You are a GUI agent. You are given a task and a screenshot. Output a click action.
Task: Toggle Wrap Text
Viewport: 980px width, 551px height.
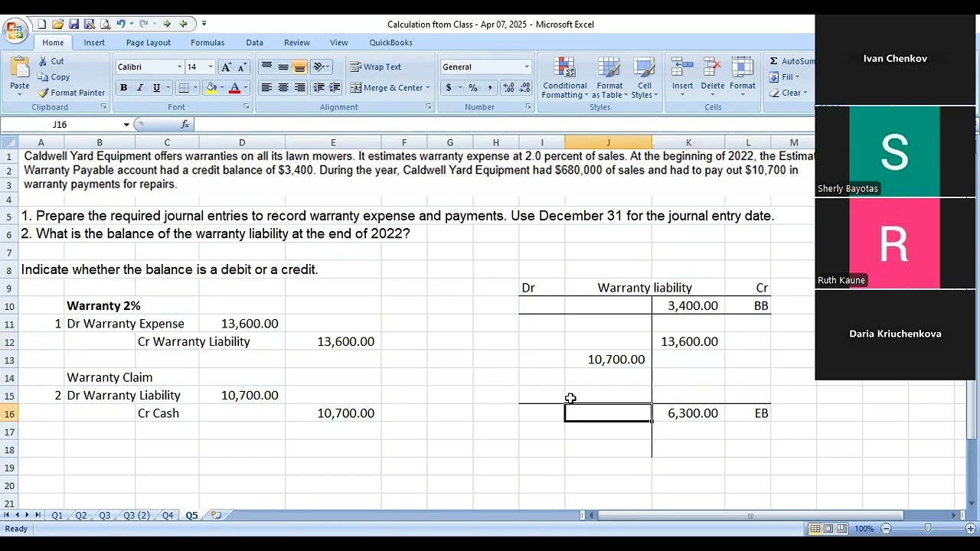375,67
